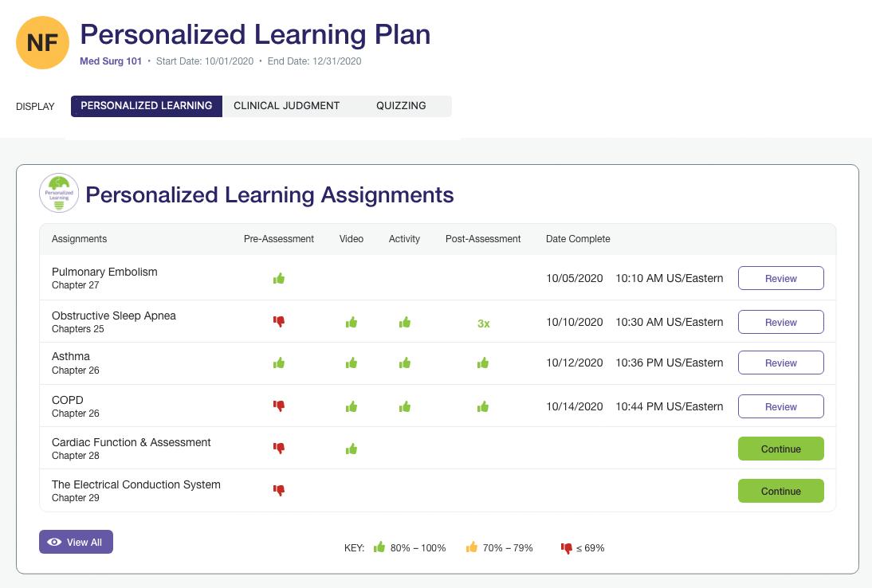This screenshot has height=588, width=872.
Task: Click Pulmonary Embolism pre-assessment thumbs-up icon
Action: click(279, 279)
